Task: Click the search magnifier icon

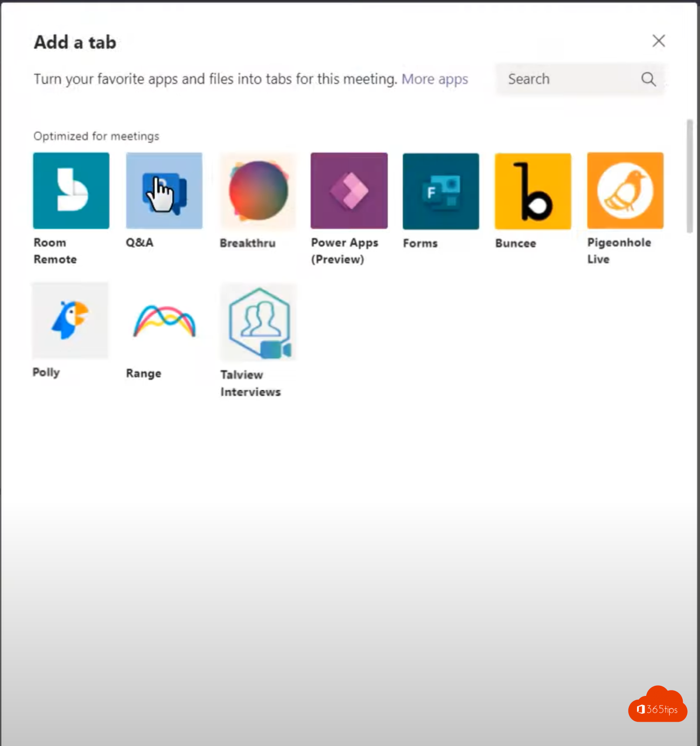Action: coord(648,79)
